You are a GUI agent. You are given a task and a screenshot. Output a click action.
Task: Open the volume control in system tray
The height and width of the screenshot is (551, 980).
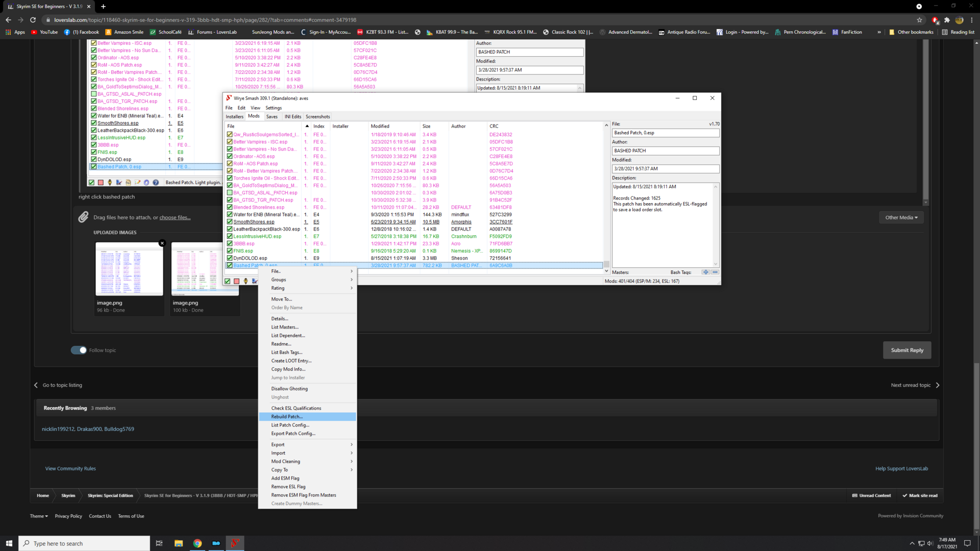(x=930, y=543)
